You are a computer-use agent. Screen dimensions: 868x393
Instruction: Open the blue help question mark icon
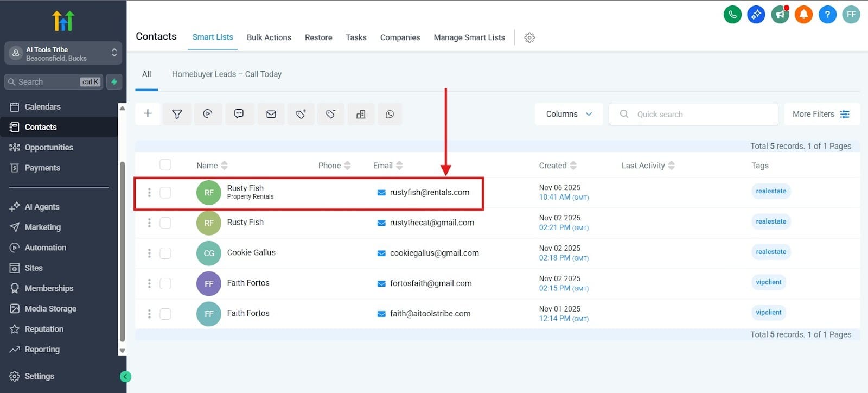(x=827, y=15)
